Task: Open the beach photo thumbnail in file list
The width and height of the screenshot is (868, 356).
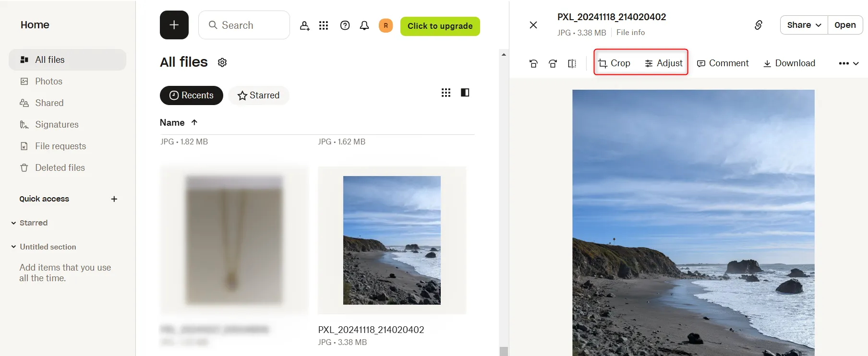Action: coord(392,240)
